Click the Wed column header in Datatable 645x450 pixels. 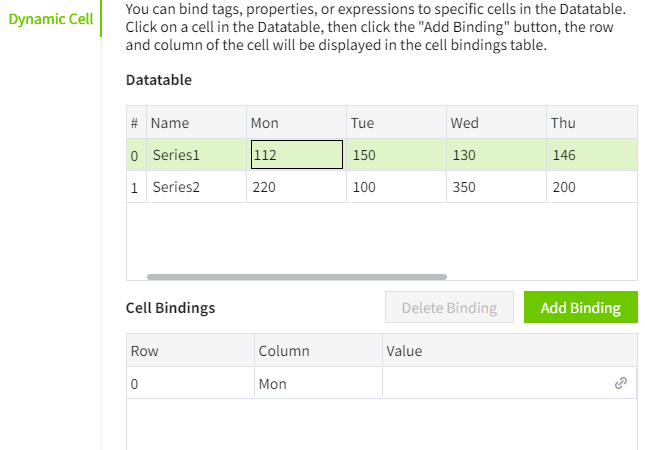pos(495,123)
